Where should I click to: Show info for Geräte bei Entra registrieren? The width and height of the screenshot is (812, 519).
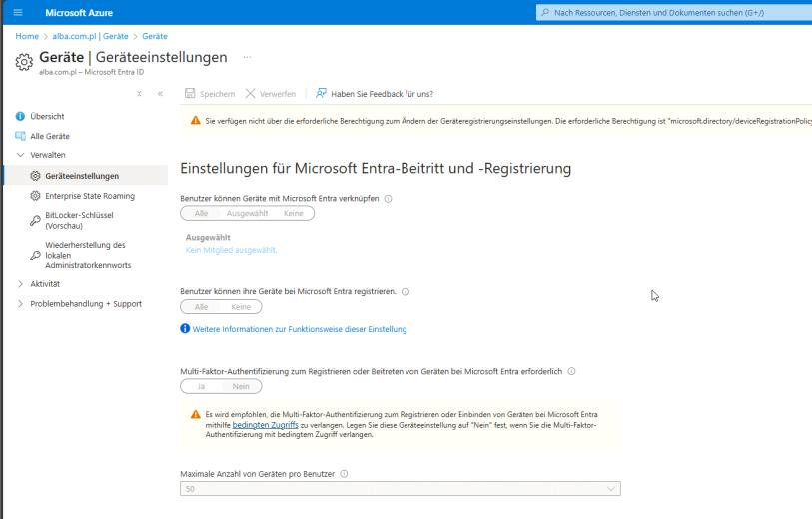pyautogui.click(x=406, y=291)
